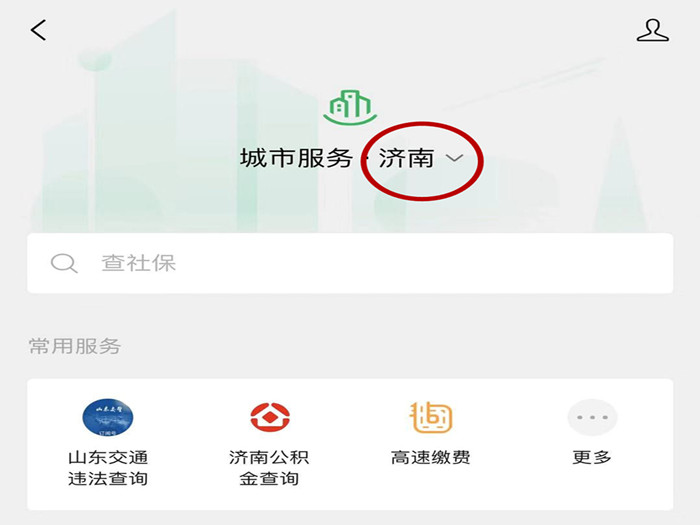Open the 山东交通 blue round icon

tap(108, 417)
